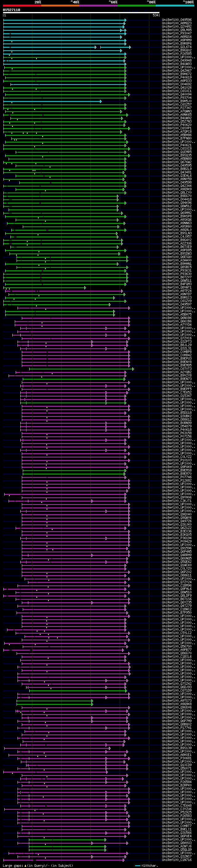Select the UniRef100_B7FN80 label
Image resolution: width=197 pixels, height=868 pixels.
coord(177,139)
